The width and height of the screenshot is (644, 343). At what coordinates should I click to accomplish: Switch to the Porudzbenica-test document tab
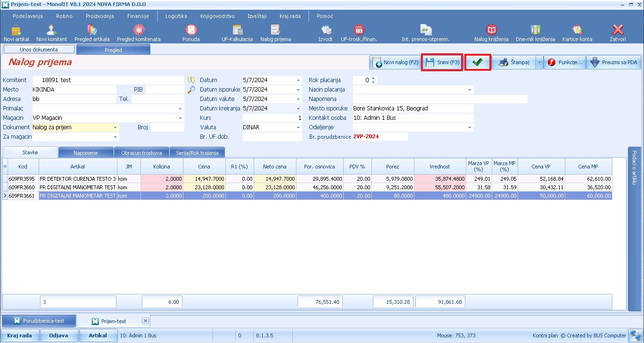point(39,321)
